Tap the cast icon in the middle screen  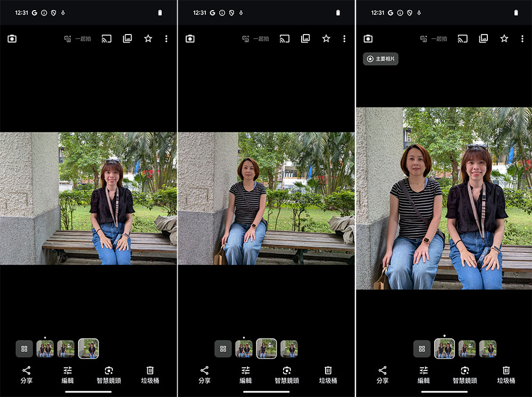285,39
